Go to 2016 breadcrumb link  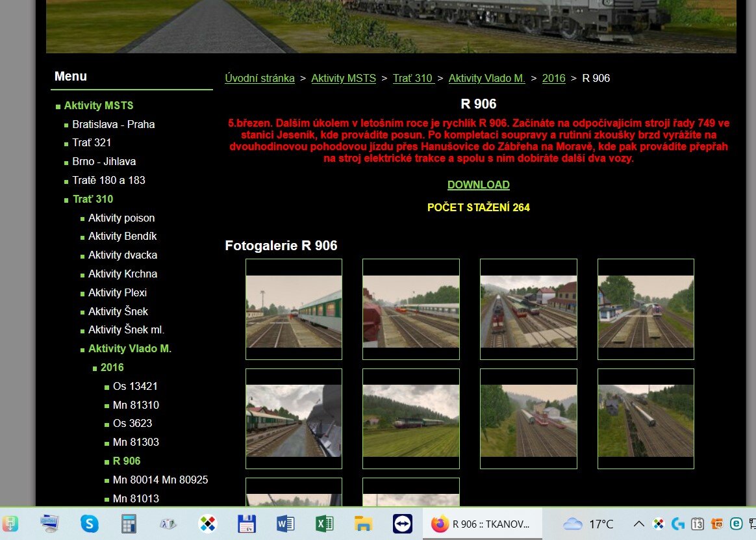(x=553, y=78)
